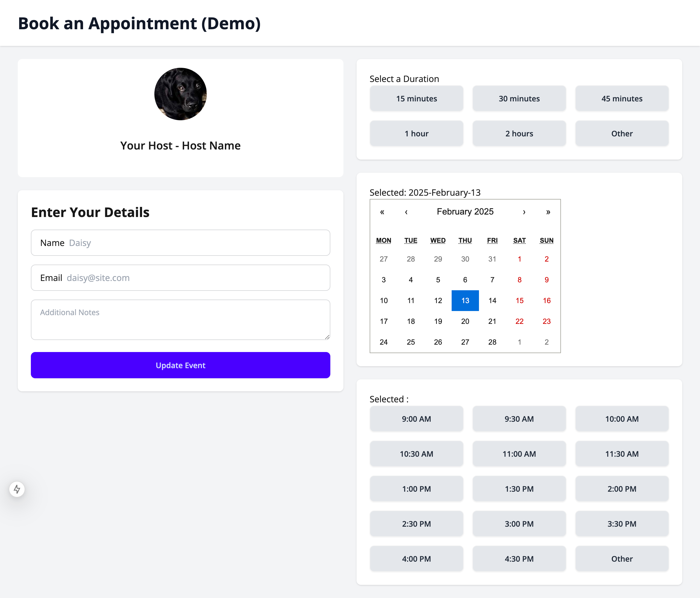
Task: Click the host's dog avatar photo
Action: coord(180,94)
